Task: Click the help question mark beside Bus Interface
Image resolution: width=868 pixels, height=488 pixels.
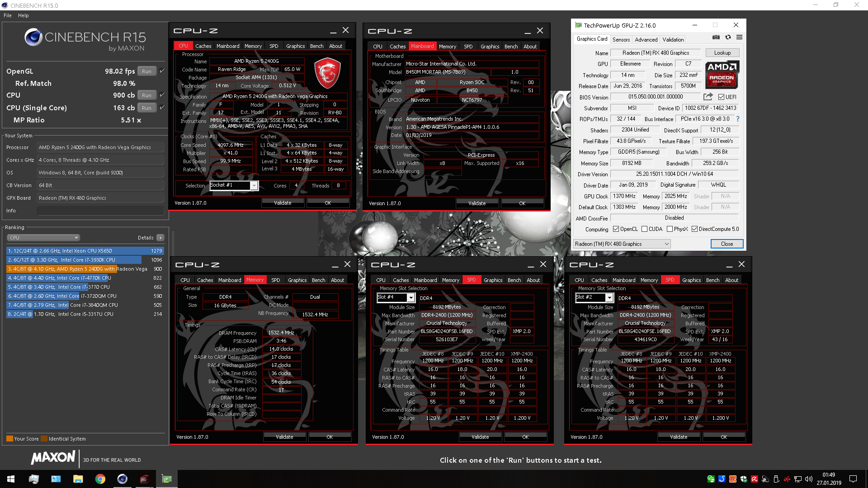Action: (x=738, y=119)
